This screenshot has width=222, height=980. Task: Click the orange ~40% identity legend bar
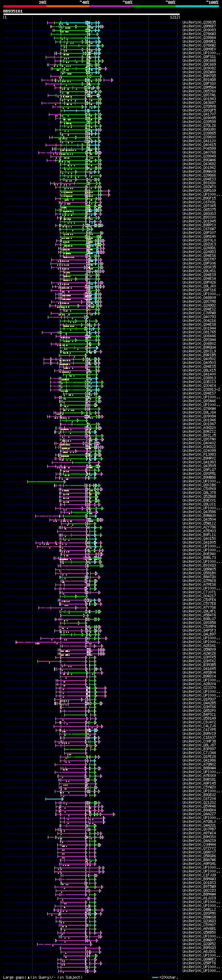tap(68, 6)
